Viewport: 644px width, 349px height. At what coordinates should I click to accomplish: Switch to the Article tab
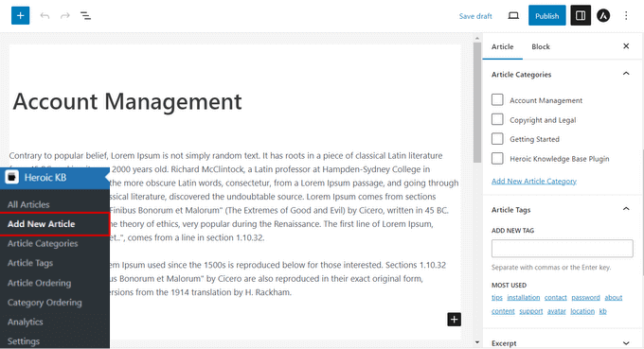502,46
